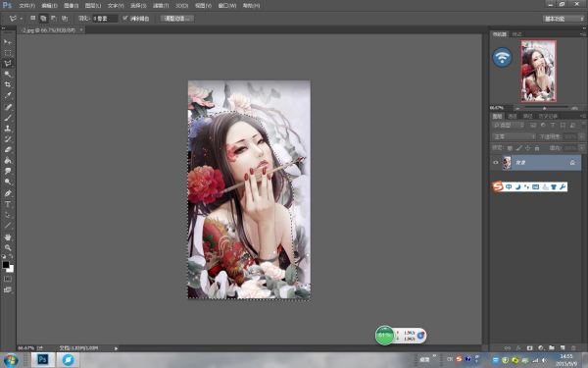Open Photoshop from the Windows taskbar

(x=42, y=360)
